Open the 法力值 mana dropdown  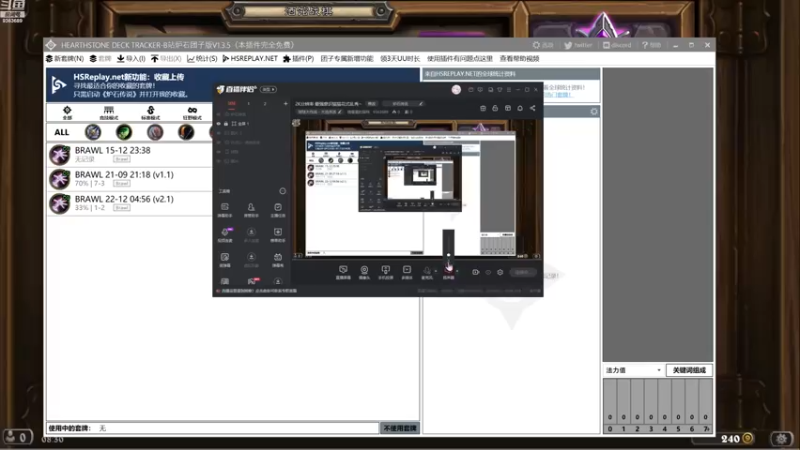coord(633,370)
